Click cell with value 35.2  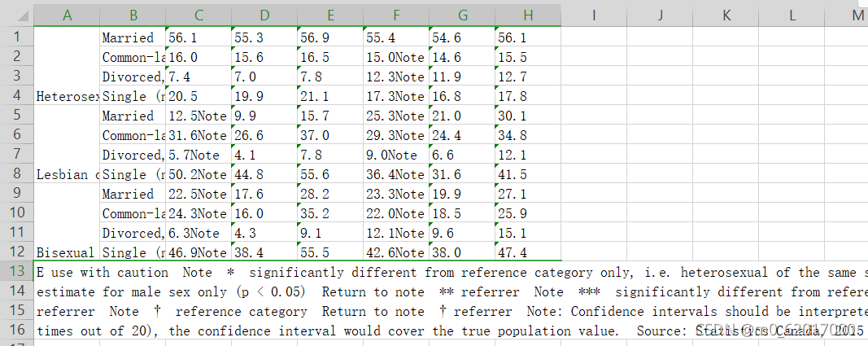330,212
